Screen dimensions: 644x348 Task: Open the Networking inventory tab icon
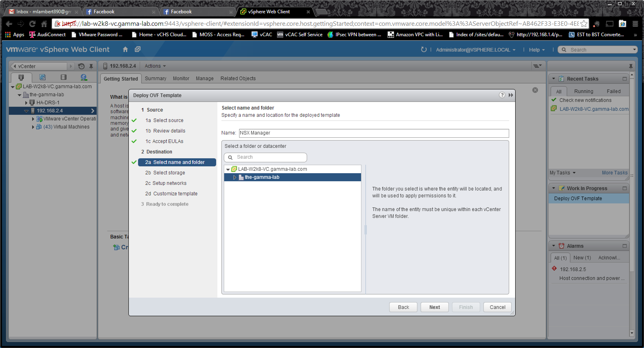click(84, 77)
